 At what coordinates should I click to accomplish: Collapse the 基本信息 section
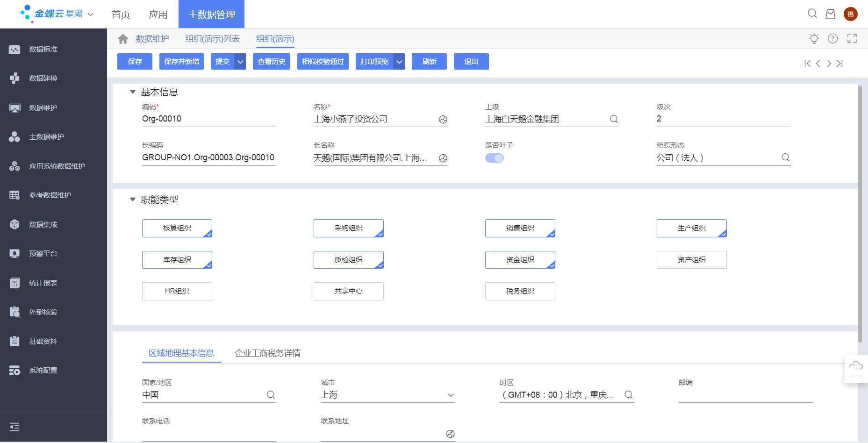pyautogui.click(x=133, y=92)
